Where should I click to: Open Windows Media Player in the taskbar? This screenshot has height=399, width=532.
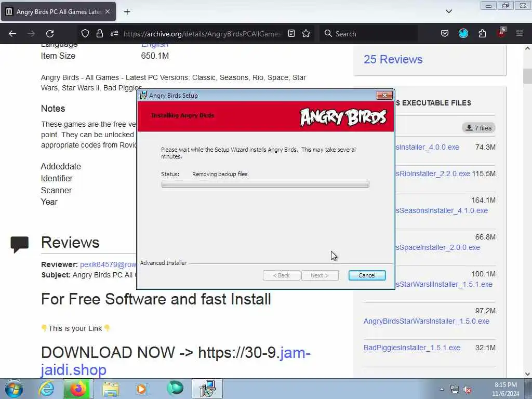tap(142, 389)
